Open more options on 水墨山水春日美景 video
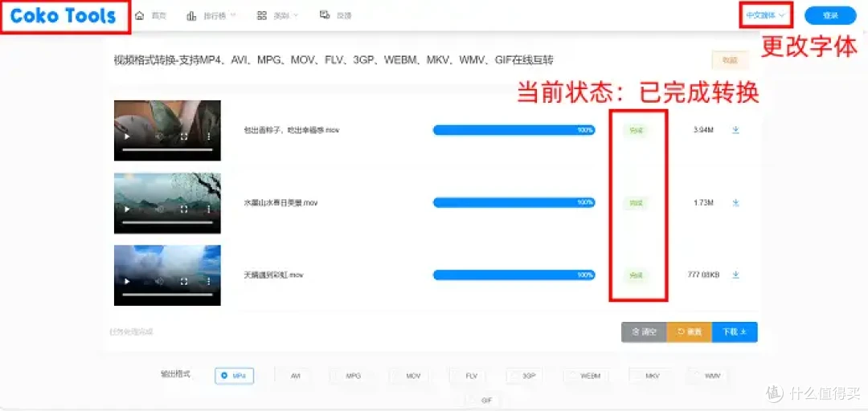The width and height of the screenshot is (868, 411). [x=209, y=209]
